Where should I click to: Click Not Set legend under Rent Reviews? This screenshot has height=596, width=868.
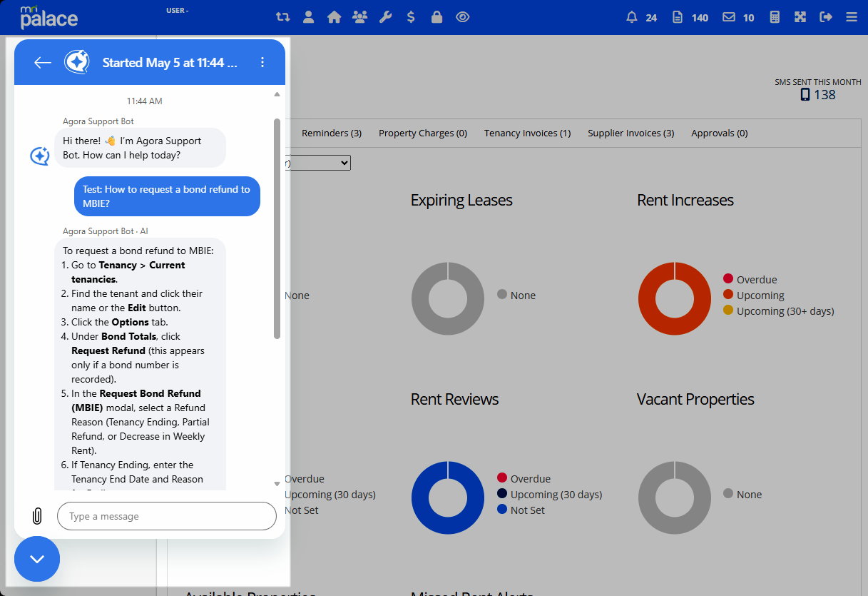click(x=521, y=510)
